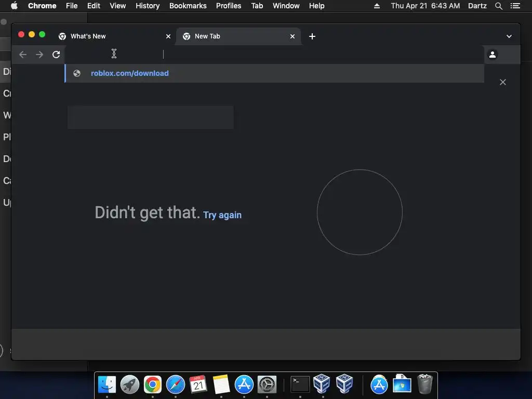Open the File menu
532x399 pixels.
click(x=72, y=6)
